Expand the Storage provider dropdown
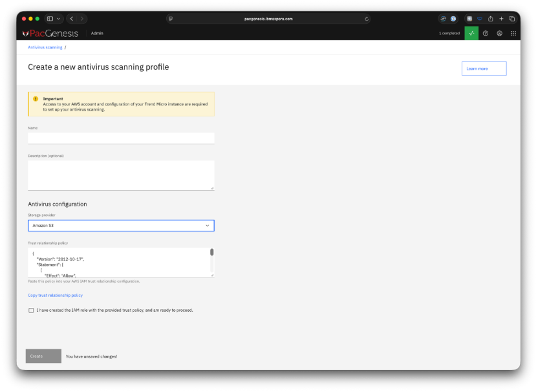The height and width of the screenshot is (392, 536). point(121,226)
